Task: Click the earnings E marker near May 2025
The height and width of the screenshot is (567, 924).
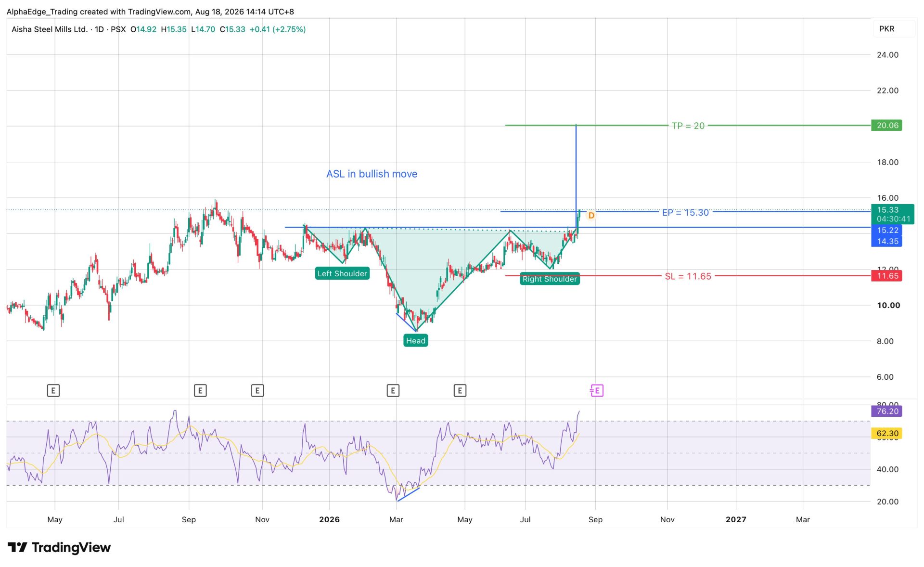Action: 53,390
